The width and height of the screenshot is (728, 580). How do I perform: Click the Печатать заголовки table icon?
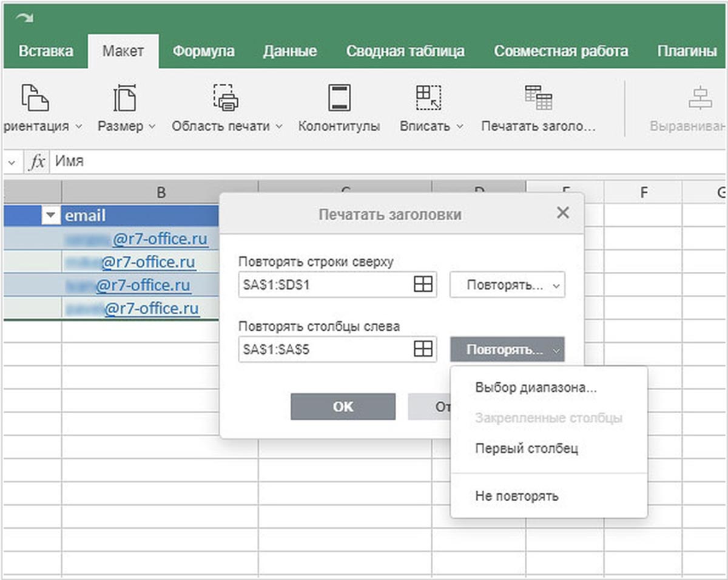[538, 98]
